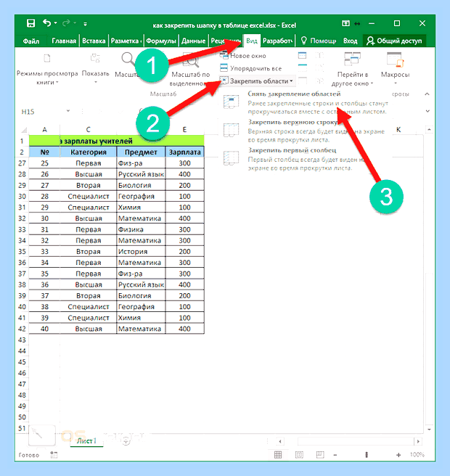Screen dimensions: 450x476
Task: Switch to the Главная tab
Action: [64, 41]
